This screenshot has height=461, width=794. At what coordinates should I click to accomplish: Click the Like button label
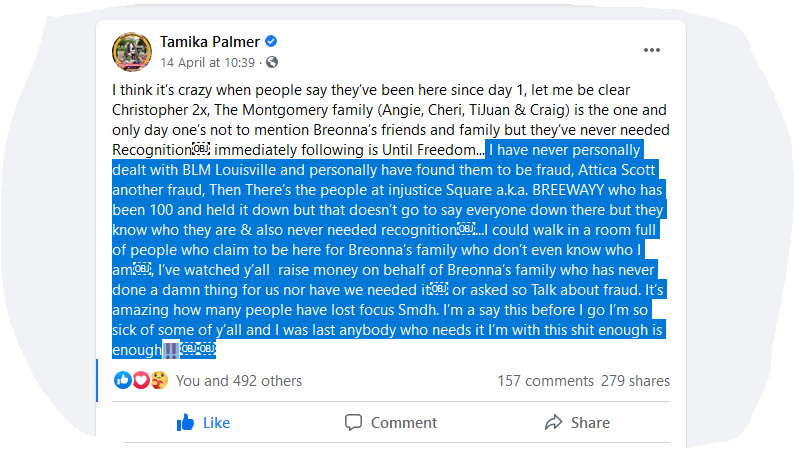pyautogui.click(x=216, y=422)
